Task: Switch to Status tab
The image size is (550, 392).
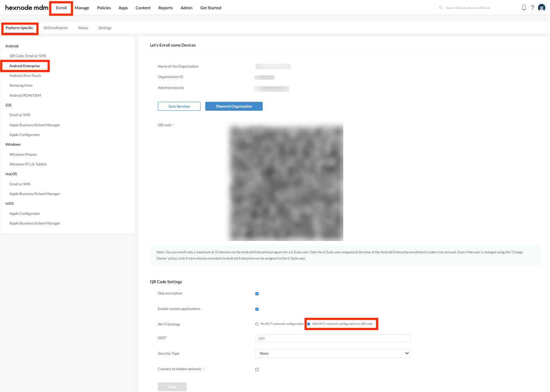Action: tap(83, 28)
